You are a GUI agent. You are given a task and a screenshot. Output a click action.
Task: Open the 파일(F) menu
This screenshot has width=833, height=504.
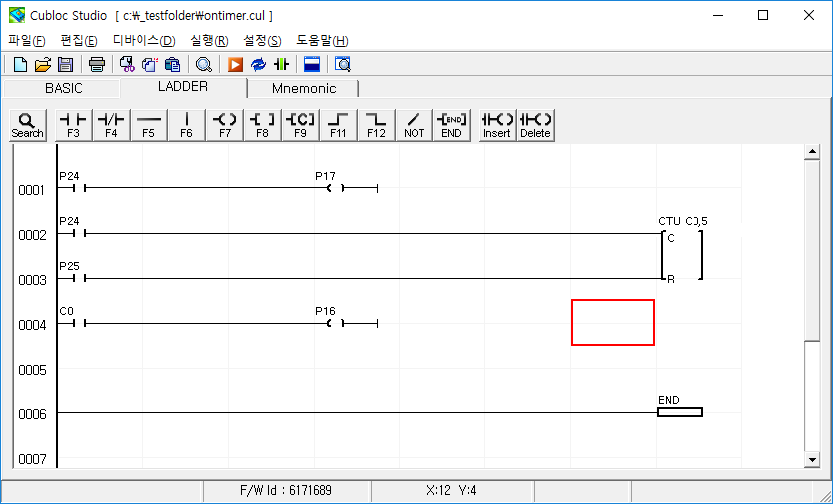click(27, 40)
